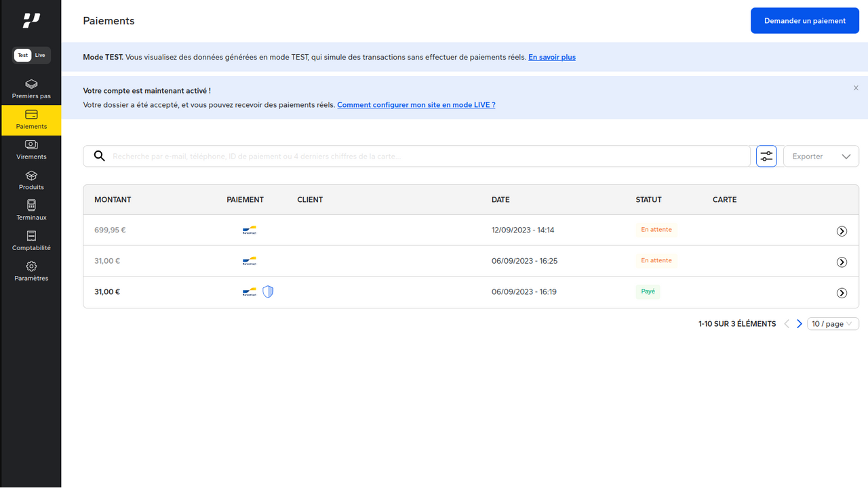
Task: Click the PayPlug logo icon
Action: (x=31, y=20)
